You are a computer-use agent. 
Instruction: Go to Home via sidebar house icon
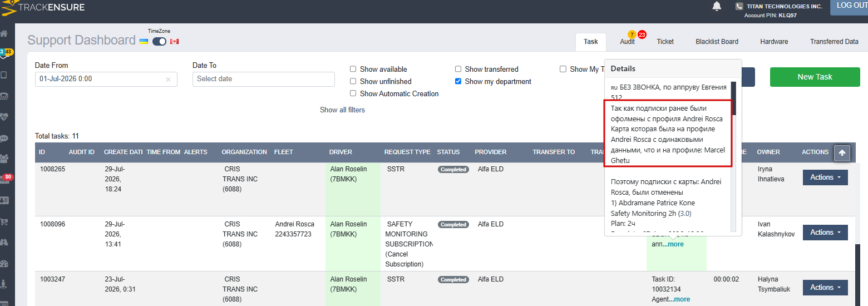(4, 34)
